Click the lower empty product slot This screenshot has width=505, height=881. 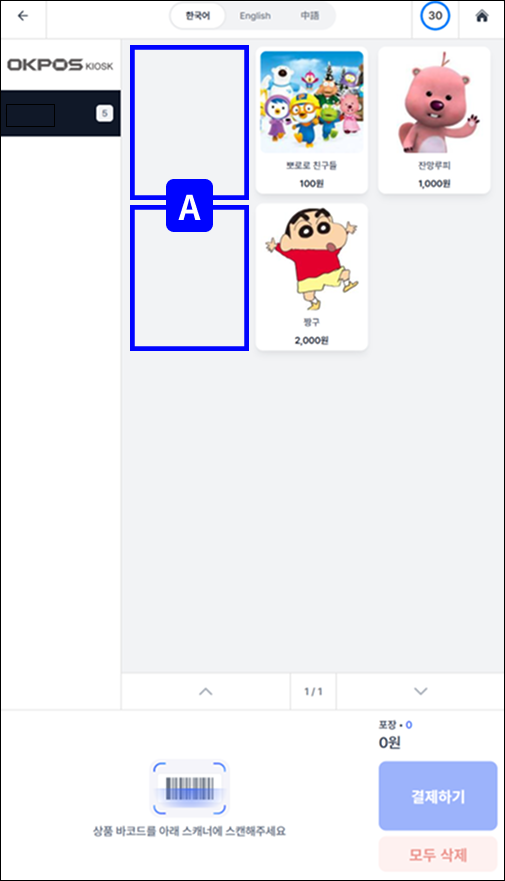[189, 278]
